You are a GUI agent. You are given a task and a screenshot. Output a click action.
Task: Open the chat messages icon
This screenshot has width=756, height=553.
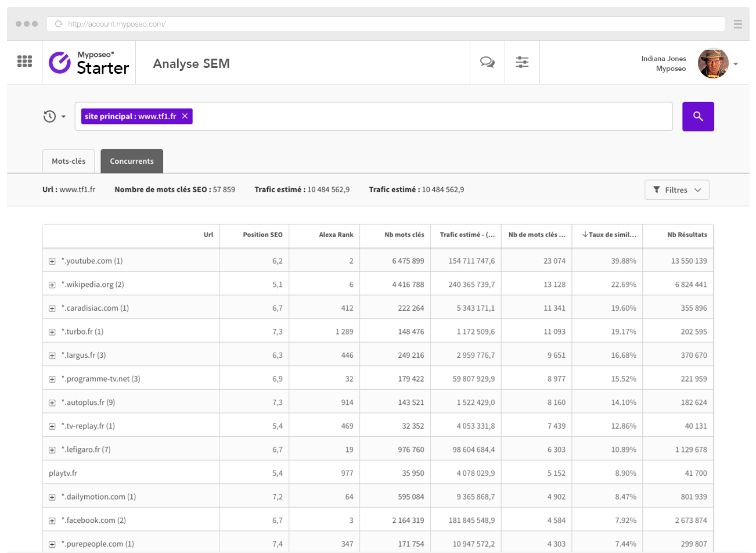pyautogui.click(x=487, y=62)
